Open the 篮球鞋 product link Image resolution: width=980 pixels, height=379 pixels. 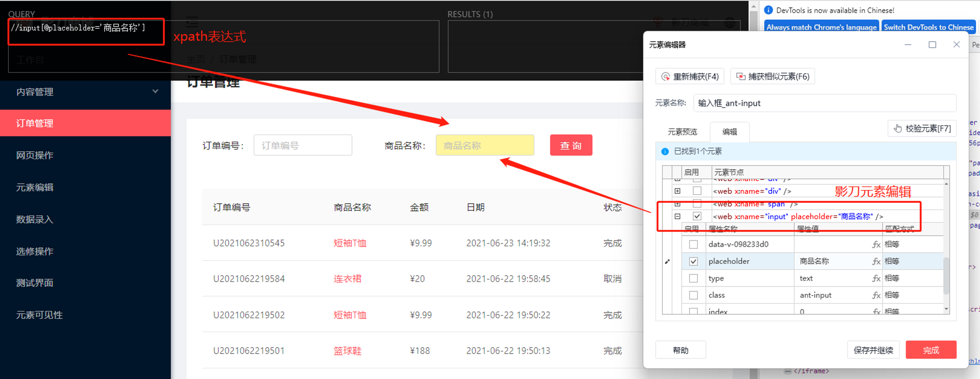pyautogui.click(x=347, y=351)
